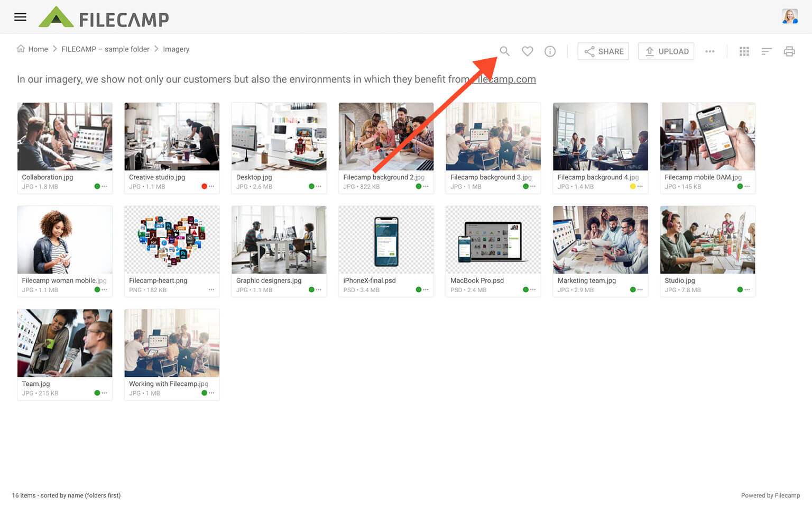
Task: Open the Team.jpg thumbnail
Action: pos(64,343)
